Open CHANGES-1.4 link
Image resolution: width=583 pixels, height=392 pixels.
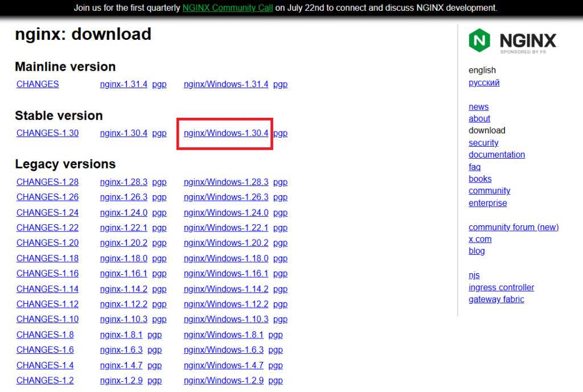[45, 365]
